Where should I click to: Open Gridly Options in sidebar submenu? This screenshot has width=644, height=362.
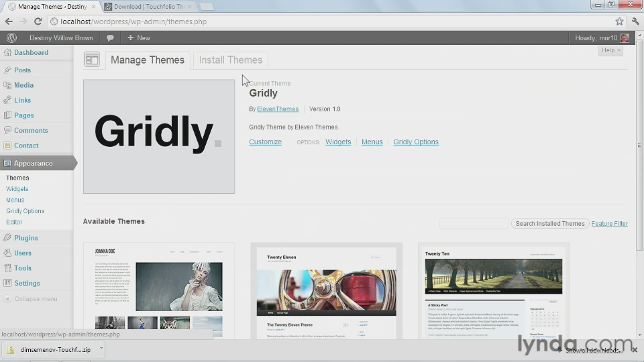point(25,211)
